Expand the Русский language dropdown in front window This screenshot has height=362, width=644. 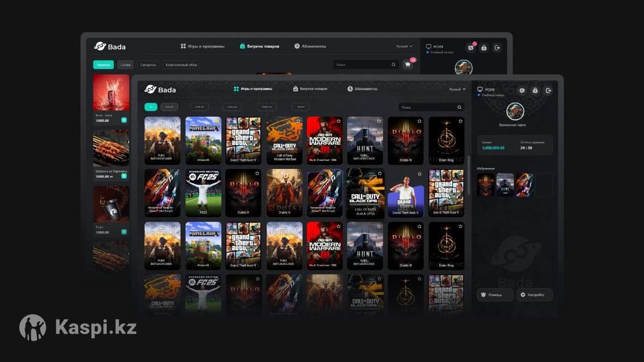click(457, 89)
